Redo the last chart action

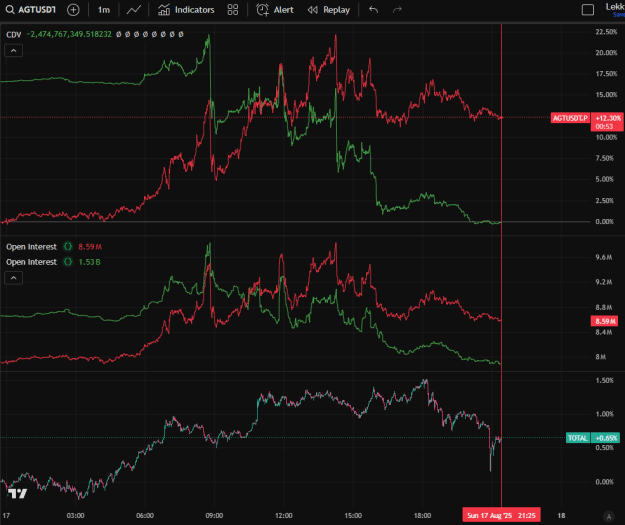(397, 10)
